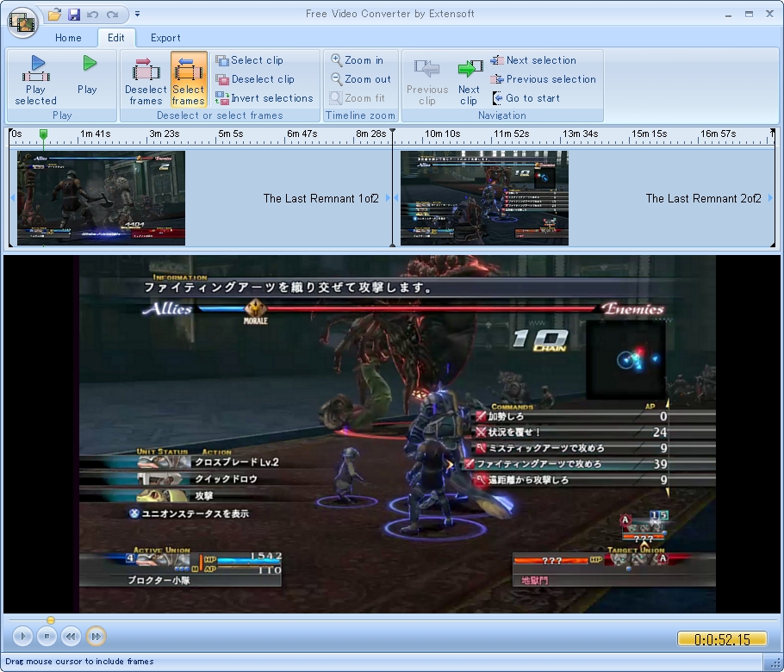This screenshot has height=672, width=784.
Task: Click the Deselect frames tool
Action: pyautogui.click(x=146, y=79)
